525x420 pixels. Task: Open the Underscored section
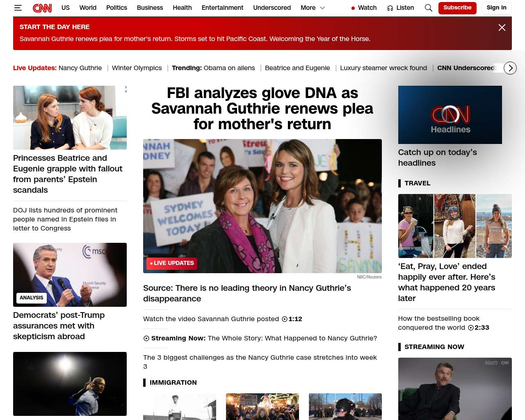[272, 8]
